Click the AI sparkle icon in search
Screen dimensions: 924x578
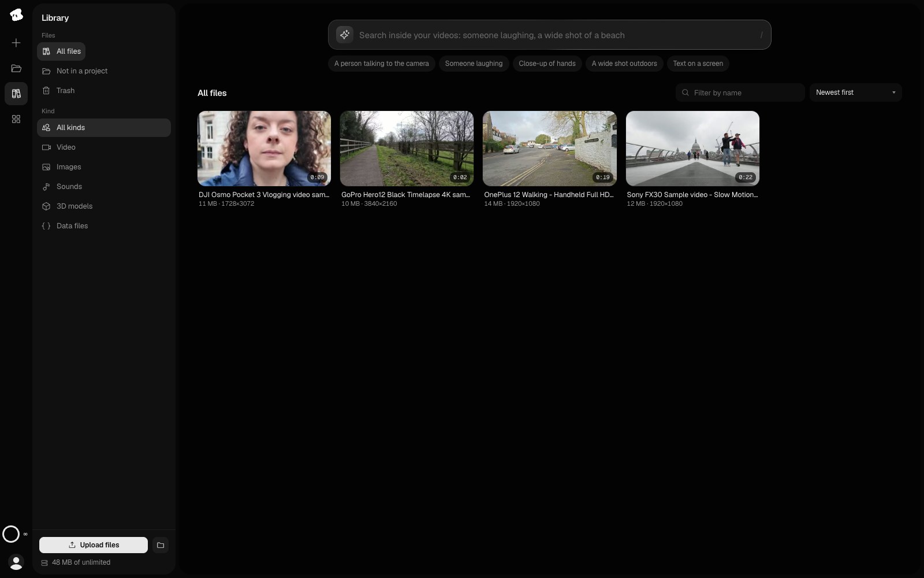[x=345, y=35]
